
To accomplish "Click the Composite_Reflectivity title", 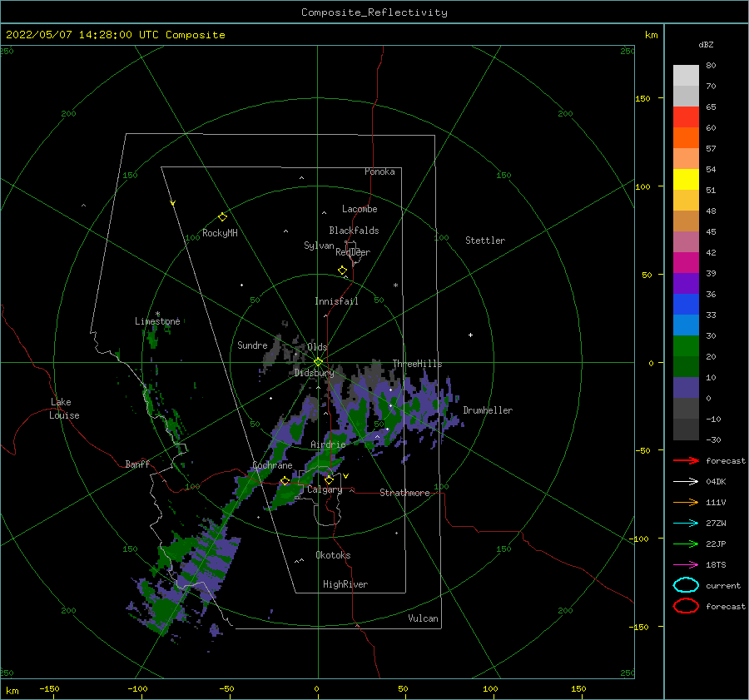I will (x=374, y=12).
